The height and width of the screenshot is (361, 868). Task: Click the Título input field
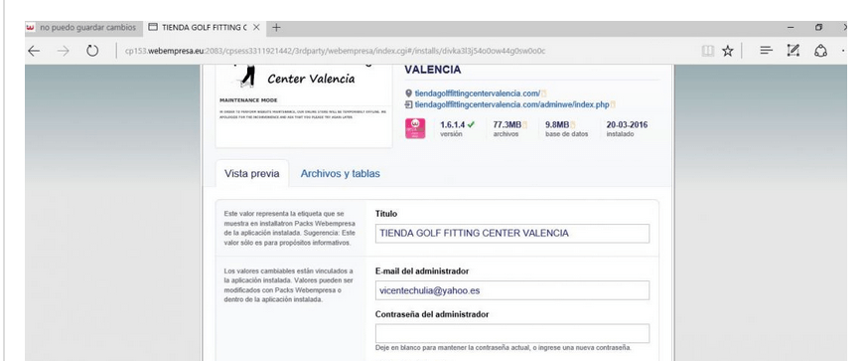(x=512, y=234)
